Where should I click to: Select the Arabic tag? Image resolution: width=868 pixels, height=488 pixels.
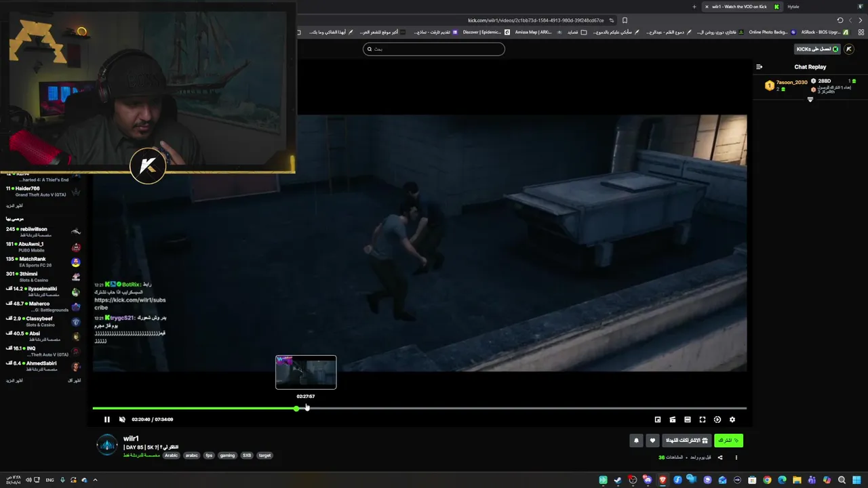click(172, 455)
